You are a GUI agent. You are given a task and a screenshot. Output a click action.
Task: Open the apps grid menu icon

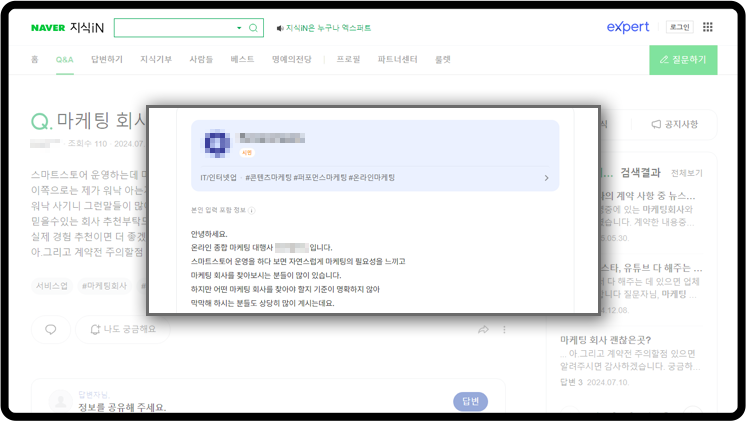pyautogui.click(x=708, y=27)
